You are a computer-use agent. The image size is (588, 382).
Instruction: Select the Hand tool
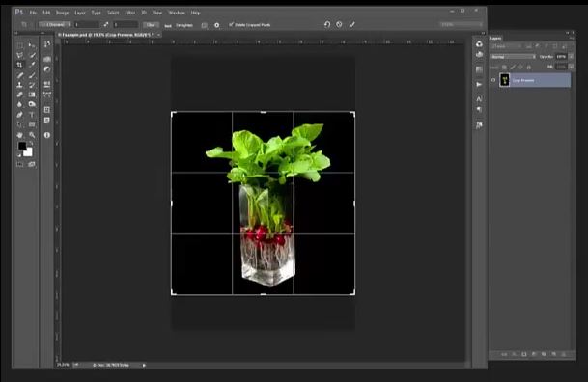pyautogui.click(x=20, y=135)
